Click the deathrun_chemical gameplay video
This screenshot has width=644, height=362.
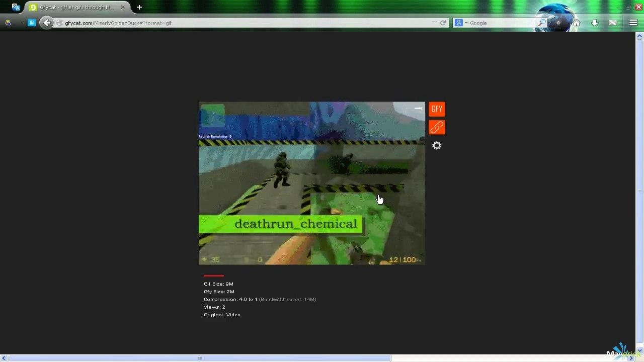click(x=312, y=183)
